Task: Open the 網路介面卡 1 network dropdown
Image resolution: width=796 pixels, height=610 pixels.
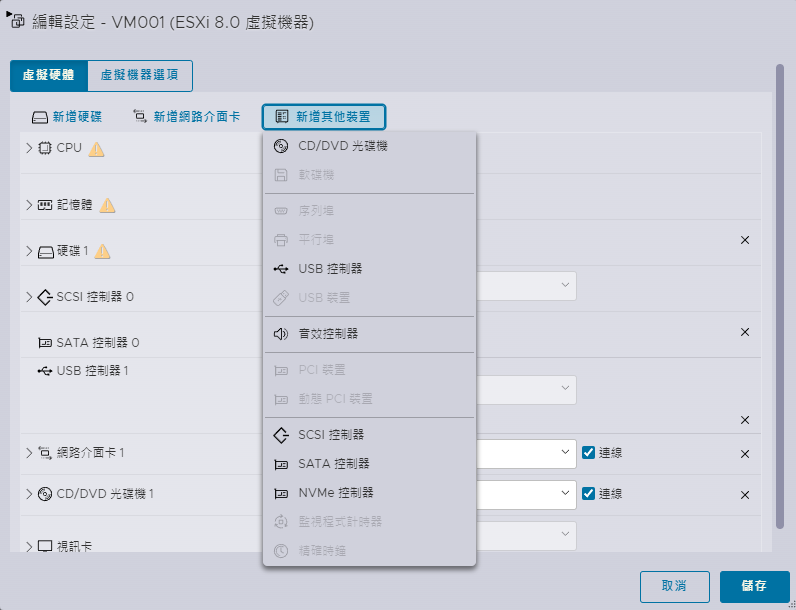Action: point(526,454)
